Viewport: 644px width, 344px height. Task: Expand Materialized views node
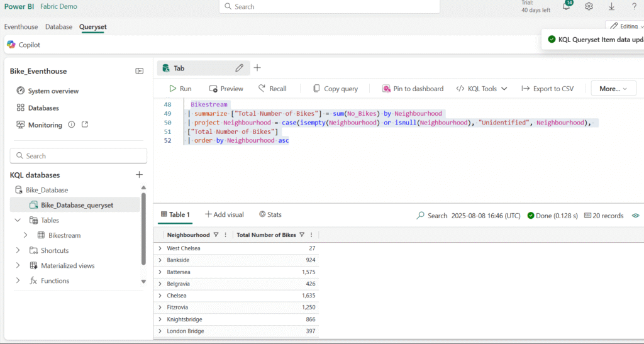18,265
